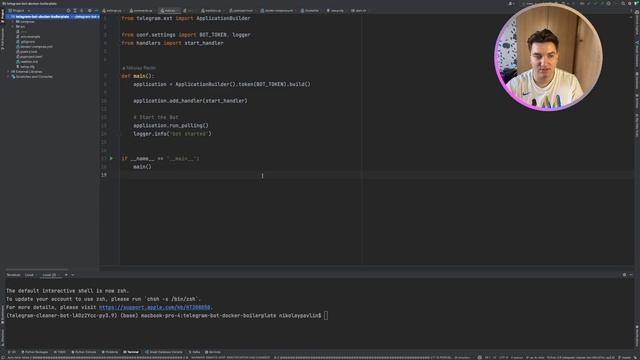
Task: Click UTF-8 file encoding in status bar
Action: tap(505, 358)
